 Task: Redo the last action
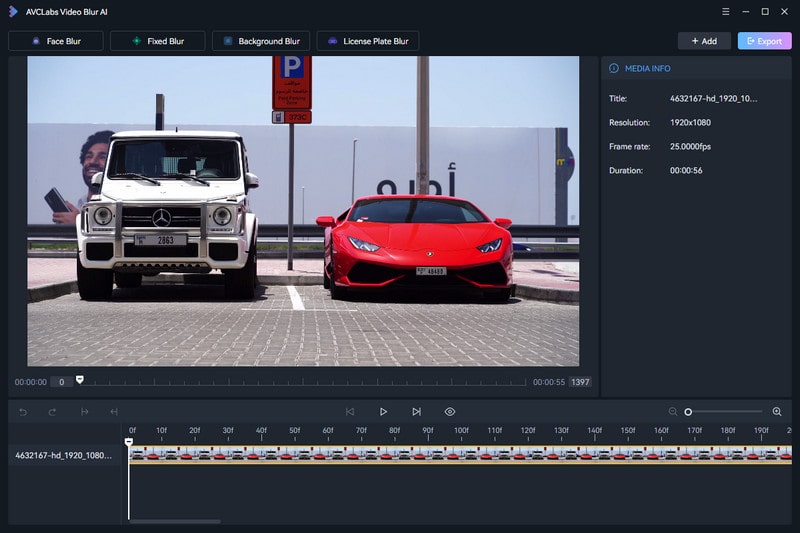click(x=52, y=412)
